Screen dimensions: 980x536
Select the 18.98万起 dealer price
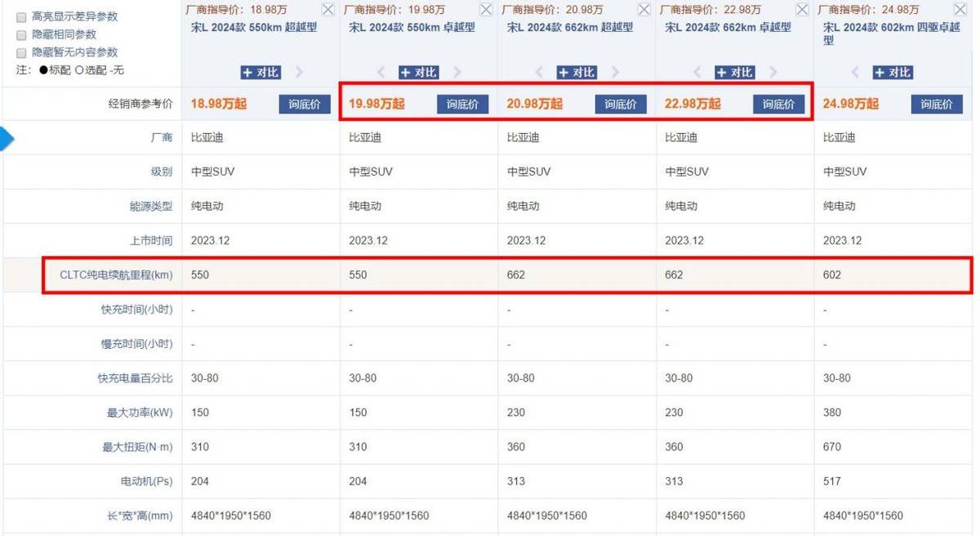(219, 105)
